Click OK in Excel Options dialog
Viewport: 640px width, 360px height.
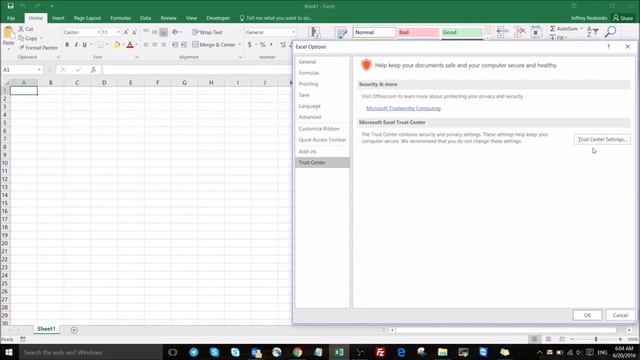click(x=587, y=315)
